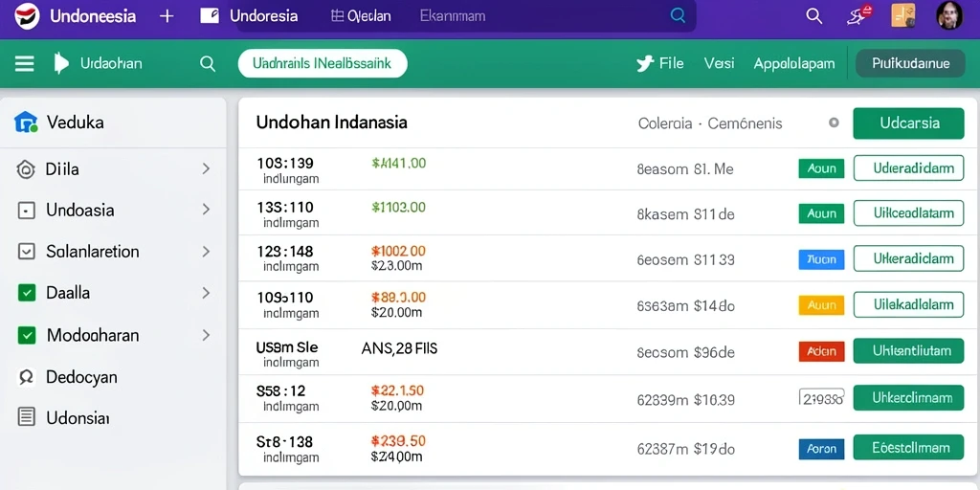980x490 pixels.
Task: Click the ANS,28 FIIS text
Action: [x=399, y=348]
